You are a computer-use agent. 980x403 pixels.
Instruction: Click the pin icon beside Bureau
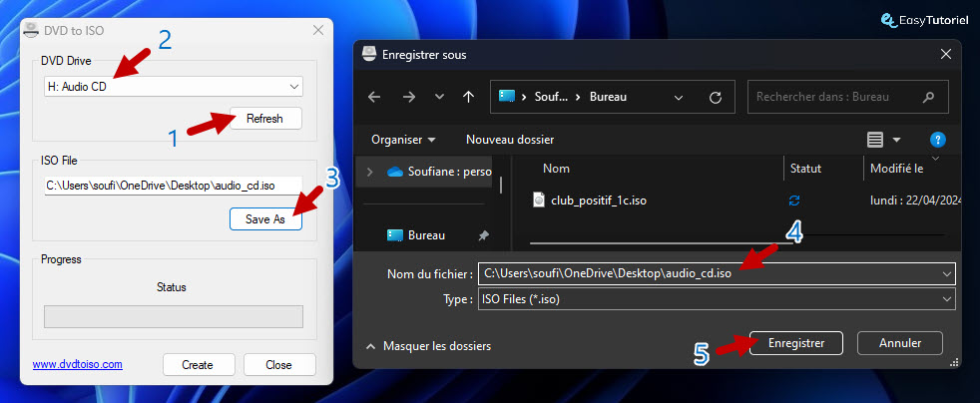tap(483, 235)
